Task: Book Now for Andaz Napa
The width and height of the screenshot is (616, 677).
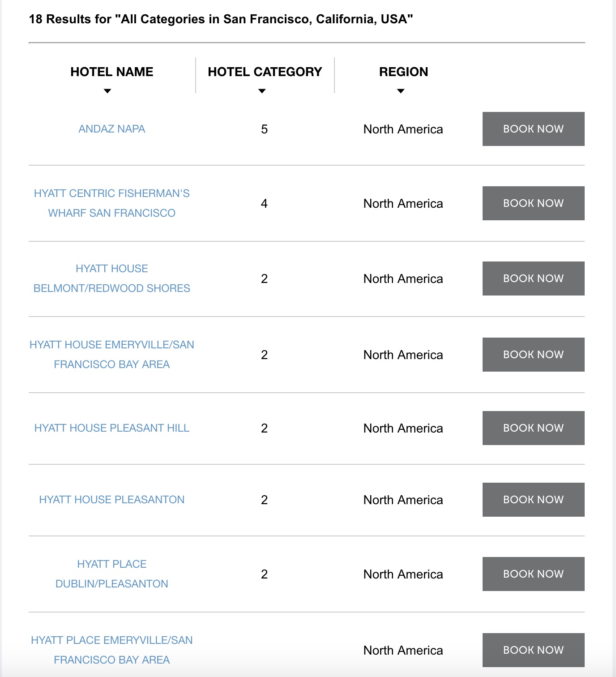Action: [534, 129]
